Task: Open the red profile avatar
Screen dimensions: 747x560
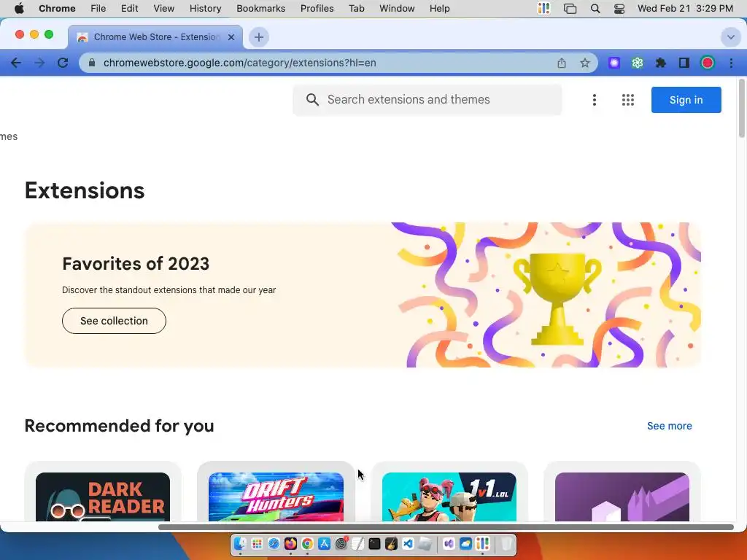Action: (708, 63)
